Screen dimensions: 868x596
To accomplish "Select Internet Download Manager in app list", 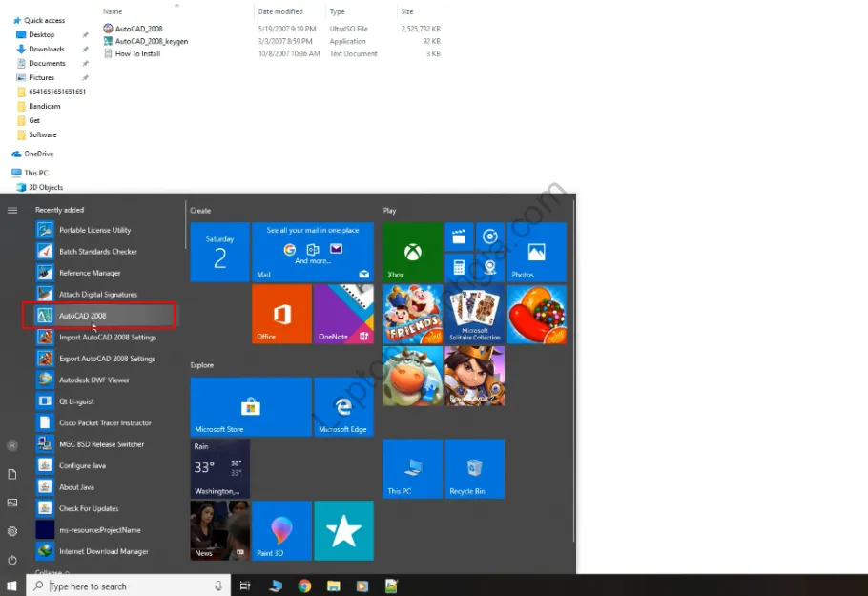I will point(103,551).
